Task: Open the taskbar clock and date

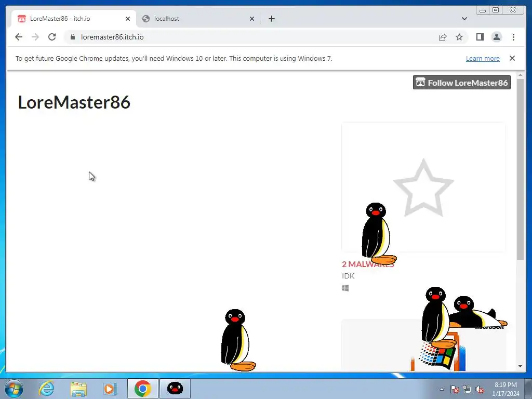Action: 506,389
